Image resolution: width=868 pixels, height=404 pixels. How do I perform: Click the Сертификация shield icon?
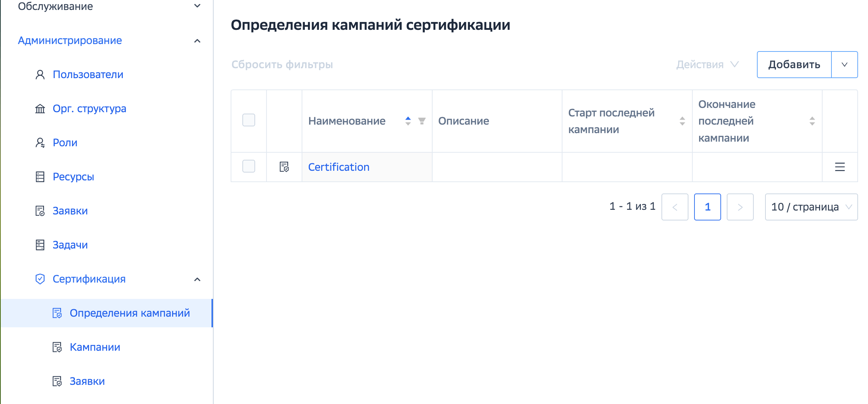40,279
